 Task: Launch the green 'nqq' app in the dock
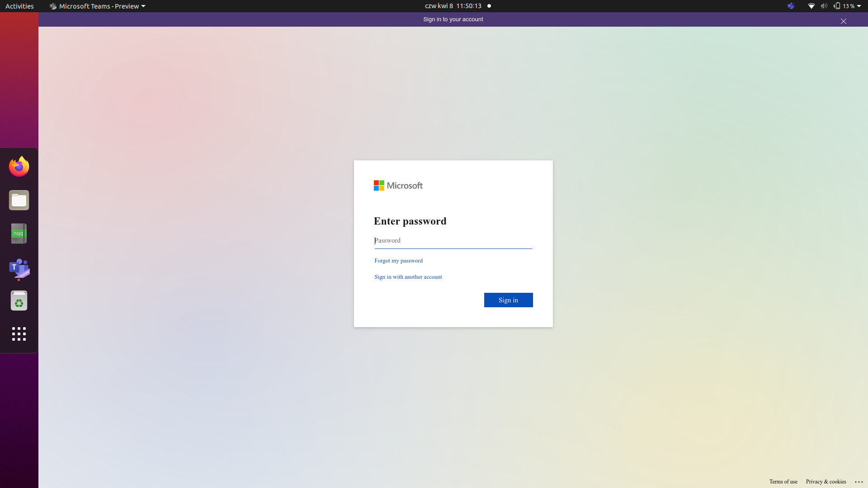[x=19, y=234]
